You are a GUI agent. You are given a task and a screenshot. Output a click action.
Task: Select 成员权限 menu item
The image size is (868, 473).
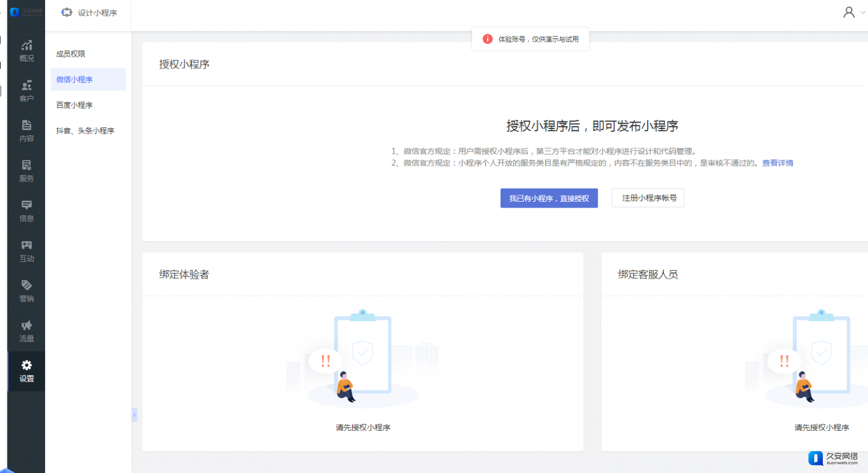[71, 54]
